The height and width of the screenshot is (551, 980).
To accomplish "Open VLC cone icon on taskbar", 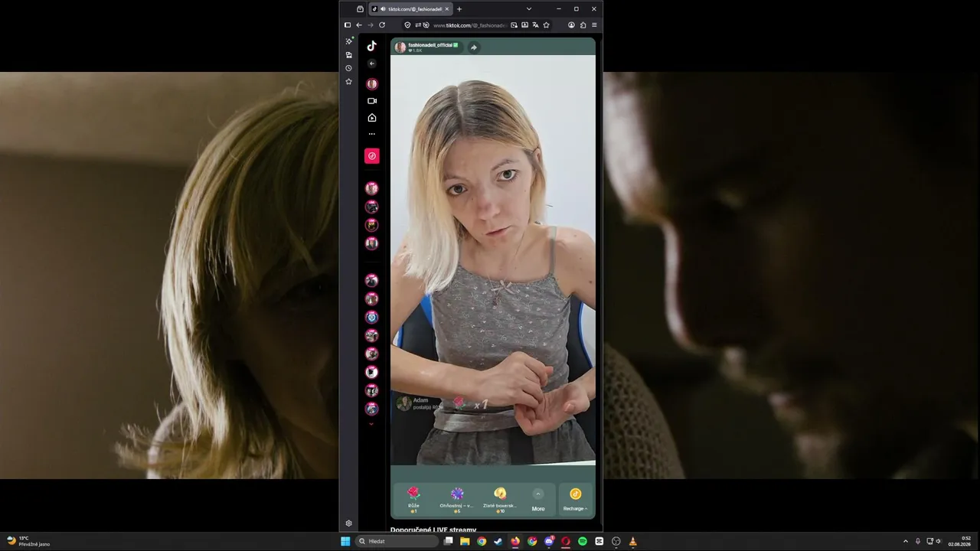I will pyautogui.click(x=633, y=541).
